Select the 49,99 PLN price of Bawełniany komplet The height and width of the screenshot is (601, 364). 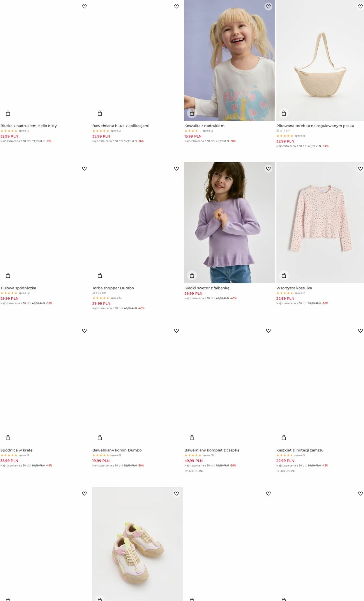pyautogui.click(x=194, y=461)
